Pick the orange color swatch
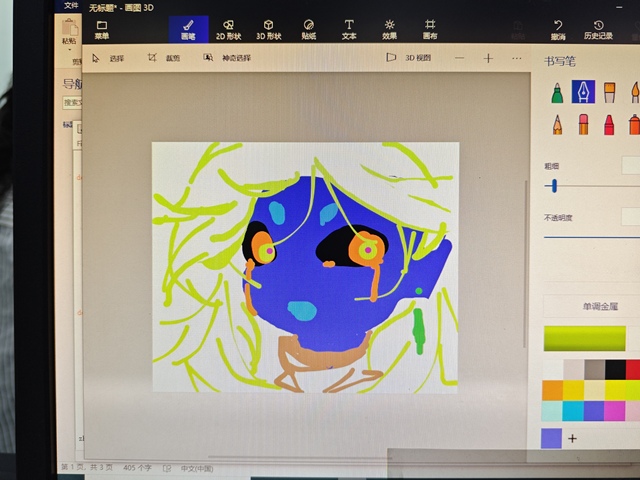The image size is (640, 480). (552, 390)
